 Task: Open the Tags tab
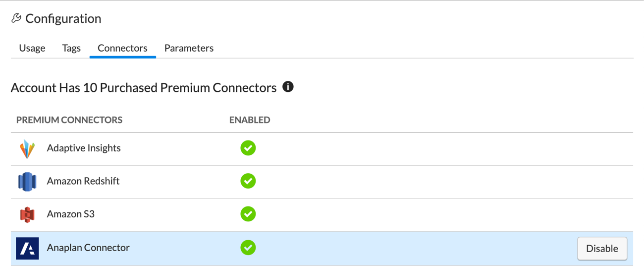(x=71, y=48)
